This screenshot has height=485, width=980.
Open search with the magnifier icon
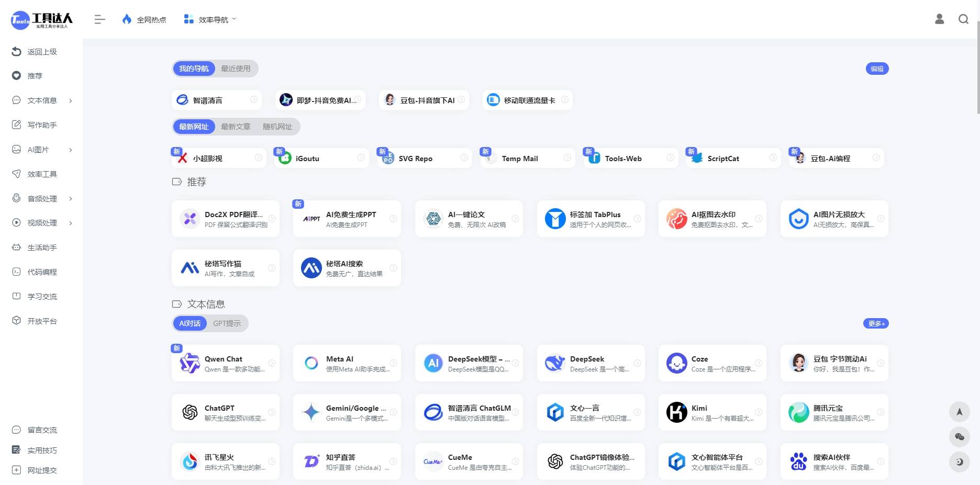coord(963,19)
